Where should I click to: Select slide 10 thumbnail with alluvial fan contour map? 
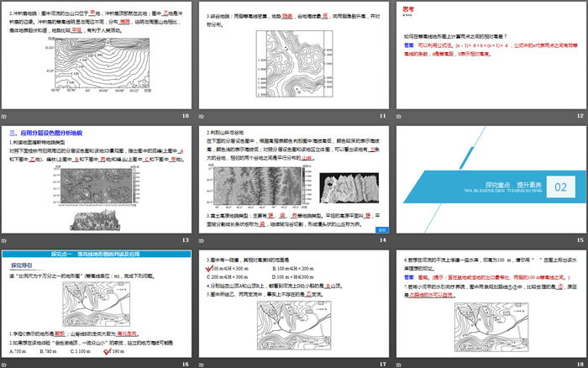pos(97,55)
